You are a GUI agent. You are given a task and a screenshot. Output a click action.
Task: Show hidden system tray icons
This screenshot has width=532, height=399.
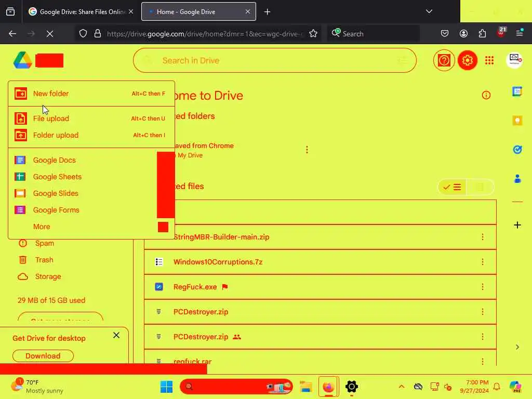[x=402, y=387]
